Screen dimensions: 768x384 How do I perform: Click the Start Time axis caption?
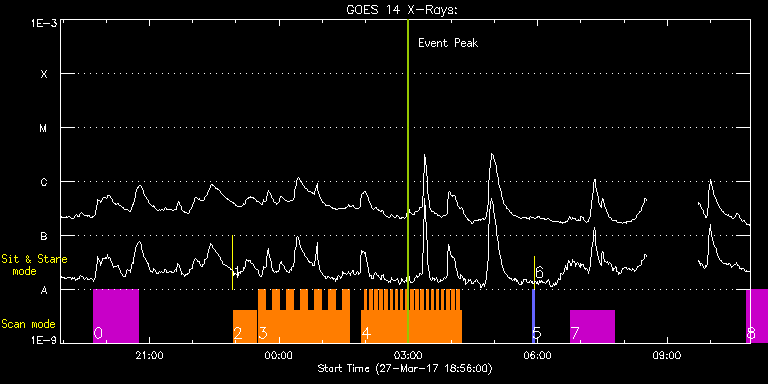[x=405, y=368]
